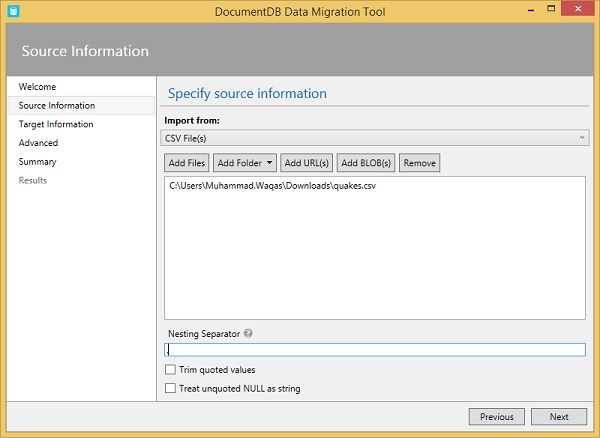Click the Nesting Separator help icon
The image size is (600, 438).
248,333
